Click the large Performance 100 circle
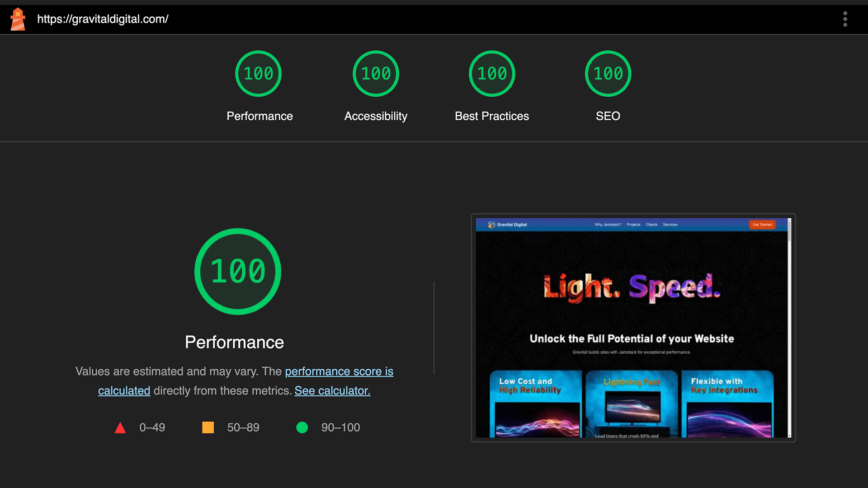Screen dimensions: 868x488 tap(237, 271)
